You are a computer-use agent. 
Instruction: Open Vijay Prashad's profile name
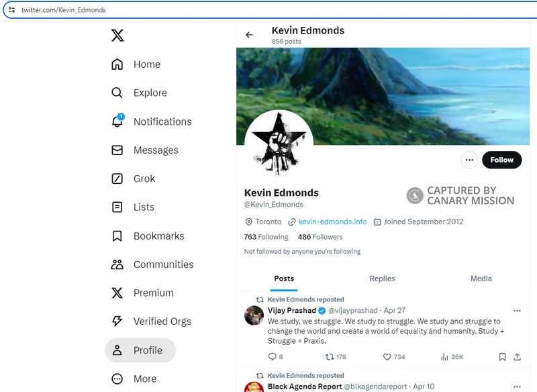point(292,311)
